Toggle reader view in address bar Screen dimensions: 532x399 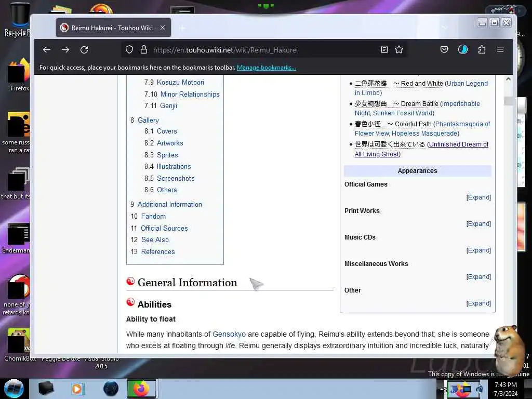[x=384, y=50]
